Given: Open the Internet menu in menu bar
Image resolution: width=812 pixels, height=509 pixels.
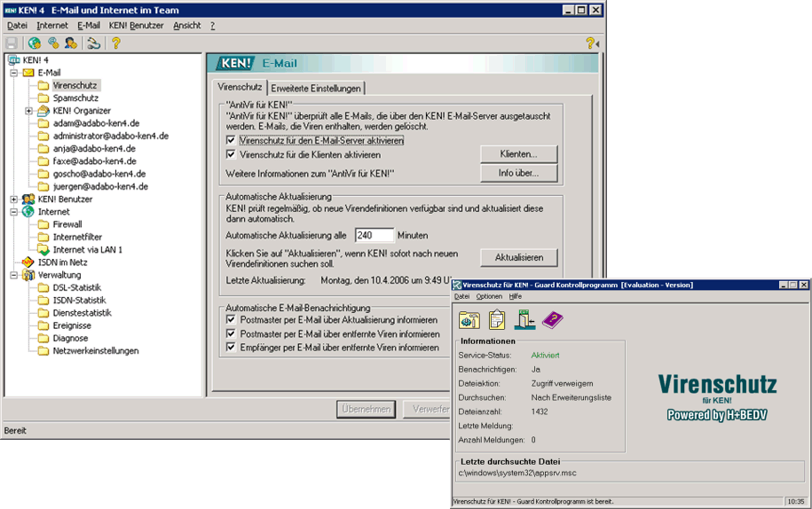Looking at the screenshot, I should point(52,26).
